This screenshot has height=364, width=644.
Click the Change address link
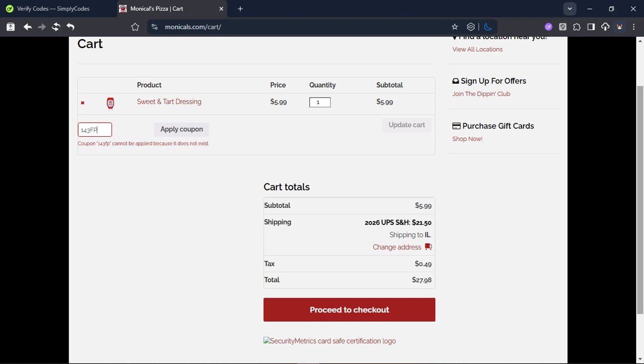[397, 247]
